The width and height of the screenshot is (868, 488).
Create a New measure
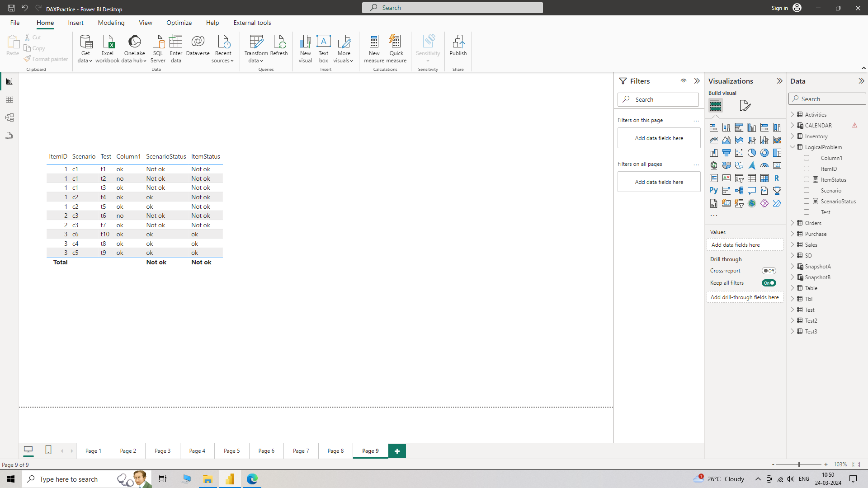point(374,49)
